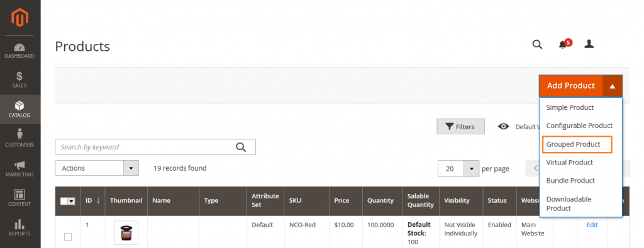
Task: Open the Actions dropdown
Action: click(97, 168)
